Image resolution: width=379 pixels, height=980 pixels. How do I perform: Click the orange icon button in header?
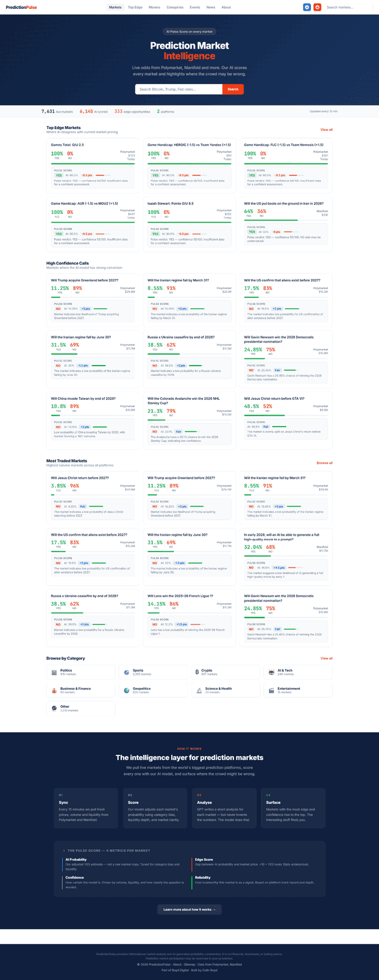pyautogui.click(x=317, y=7)
